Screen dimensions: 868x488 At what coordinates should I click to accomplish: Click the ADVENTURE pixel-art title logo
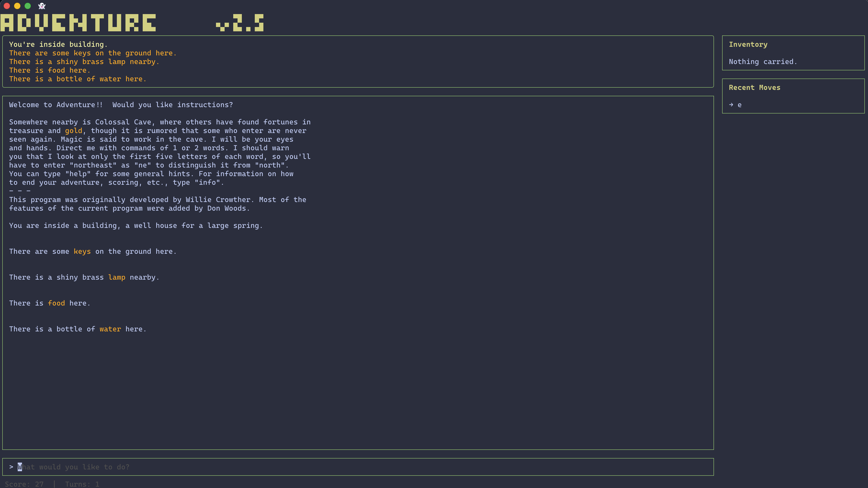click(78, 22)
